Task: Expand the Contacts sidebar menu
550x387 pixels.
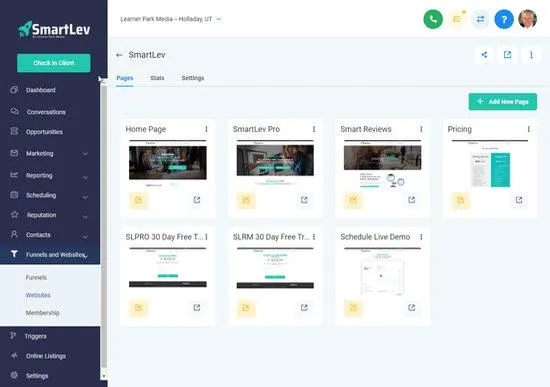Action: coord(50,235)
